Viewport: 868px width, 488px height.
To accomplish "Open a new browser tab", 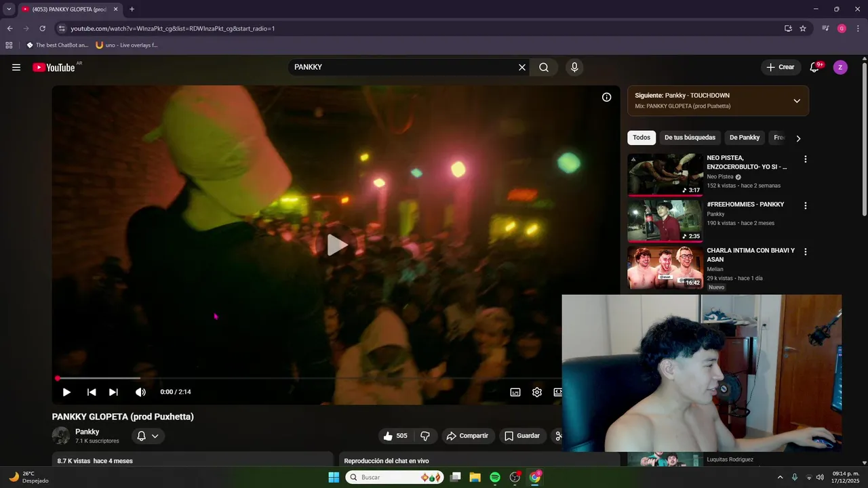I will [x=132, y=9].
